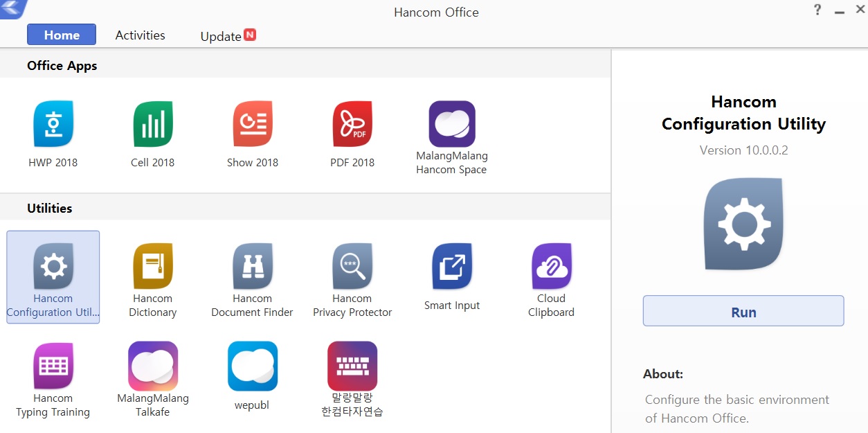
Task: Open the HWP 2018 app icon
Action: (x=53, y=125)
